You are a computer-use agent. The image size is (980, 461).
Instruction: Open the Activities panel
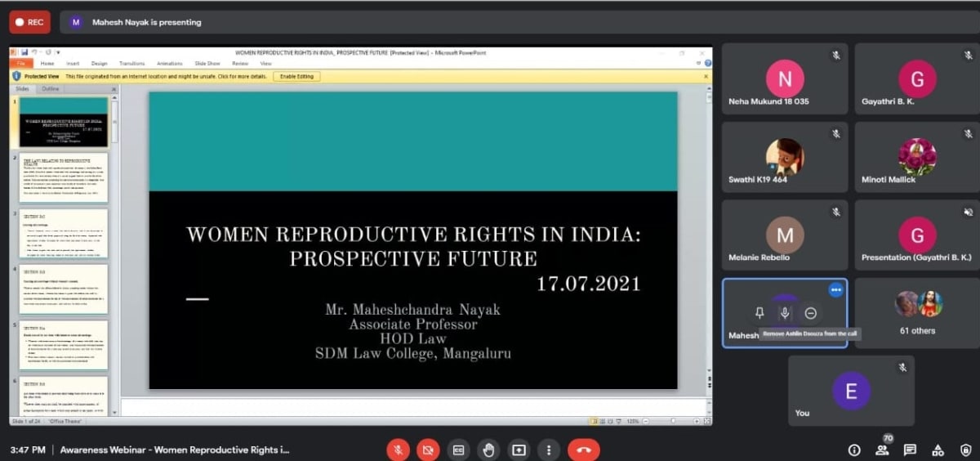(x=938, y=450)
